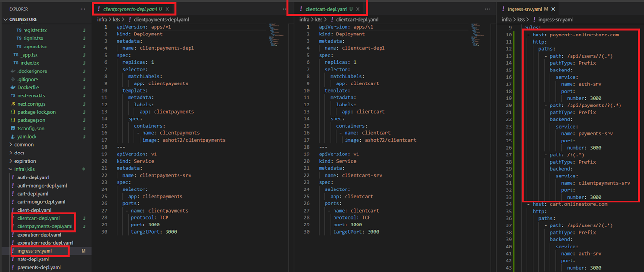Screen dimensions: 644x272
Task: Click the Dockerfile whale icon in Explorer
Action: click(13, 88)
